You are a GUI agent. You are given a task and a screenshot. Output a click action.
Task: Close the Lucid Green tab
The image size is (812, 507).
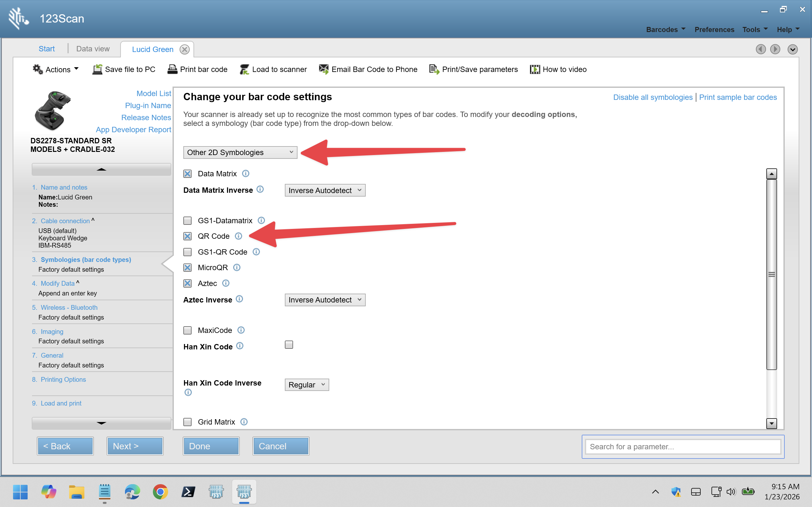[185, 49]
